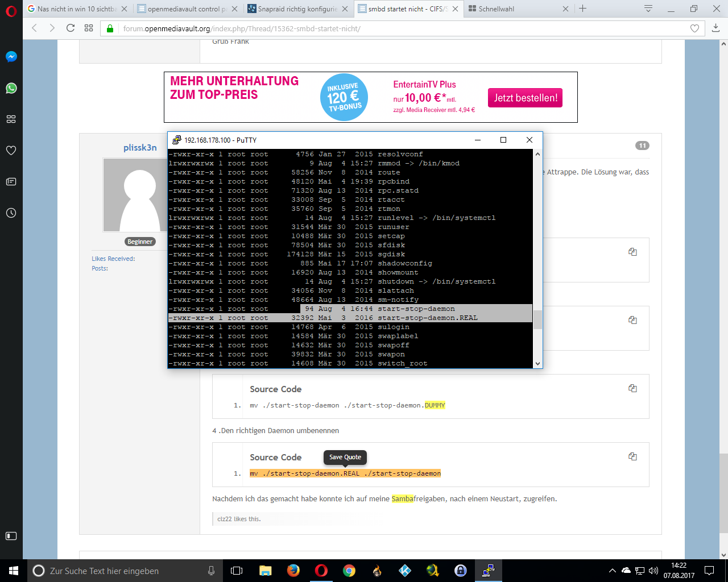Switch to the Schnellwahl tab
The width and height of the screenshot is (728, 582).
[x=518, y=9]
